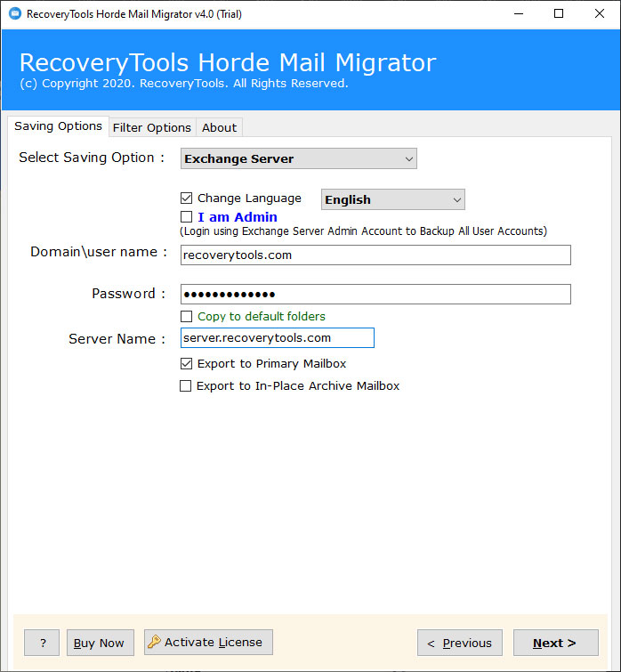Go back with the Previous button

[460, 643]
